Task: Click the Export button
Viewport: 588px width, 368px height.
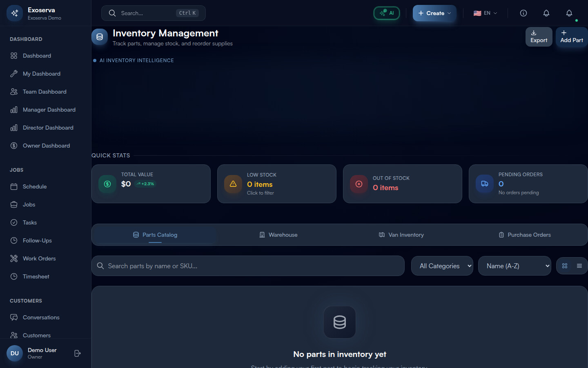Action: click(539, 37)
